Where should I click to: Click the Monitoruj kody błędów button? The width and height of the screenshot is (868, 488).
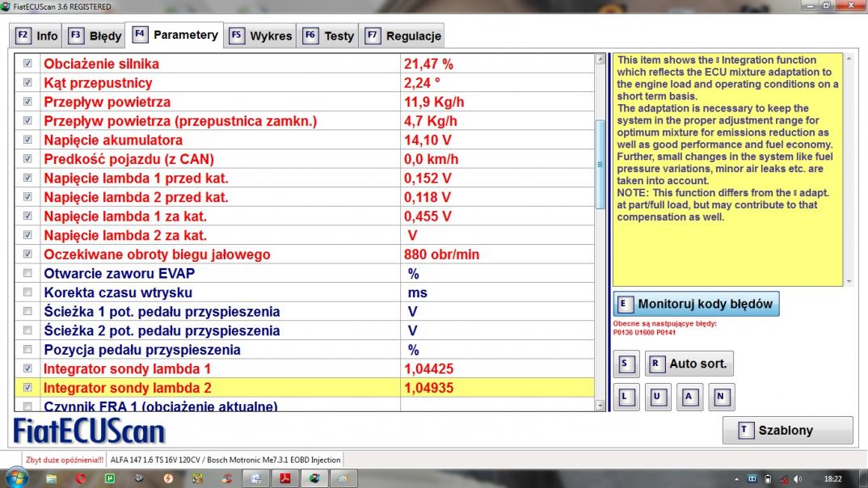point(696,304)
